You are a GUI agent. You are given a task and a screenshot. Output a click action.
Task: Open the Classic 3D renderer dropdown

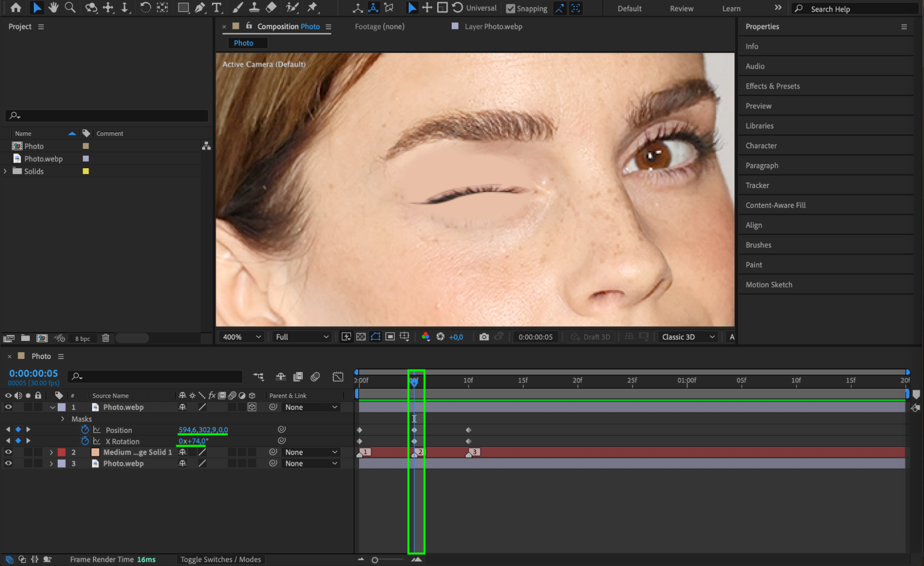tap(688, 337)
